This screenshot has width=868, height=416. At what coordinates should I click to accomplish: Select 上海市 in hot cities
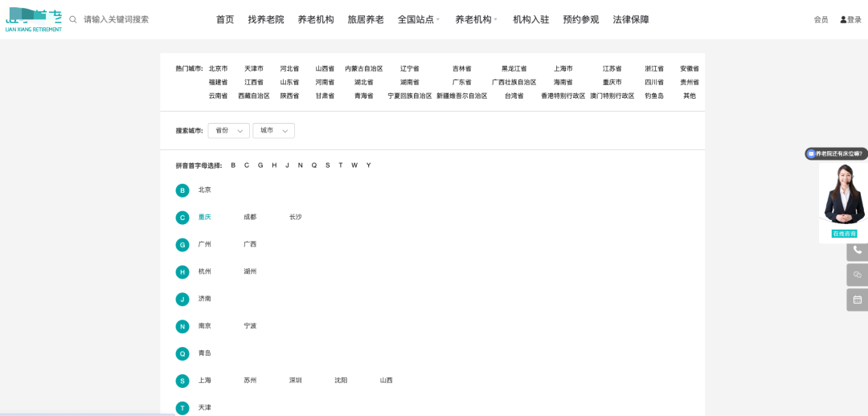pyautogui.click(x=563, y=68)
